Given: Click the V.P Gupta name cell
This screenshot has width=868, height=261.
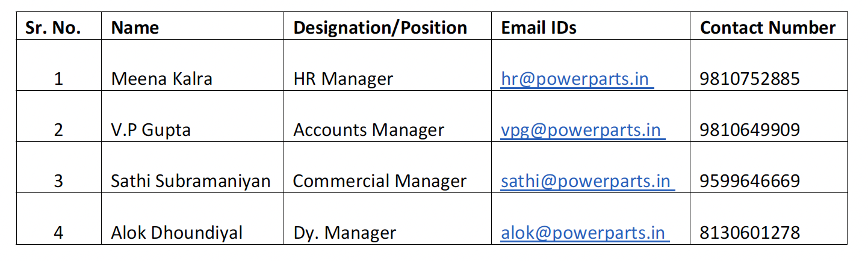Looking at the screenshot, I should (151, 130).
